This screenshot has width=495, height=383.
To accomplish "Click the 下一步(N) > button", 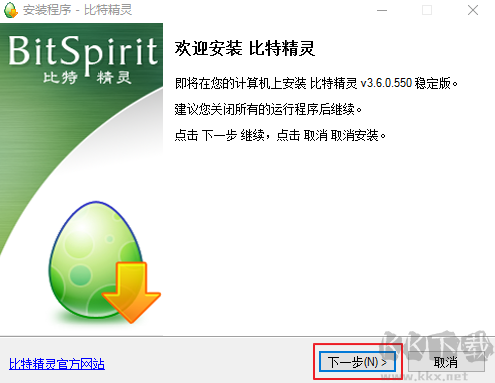I will 357,362.
